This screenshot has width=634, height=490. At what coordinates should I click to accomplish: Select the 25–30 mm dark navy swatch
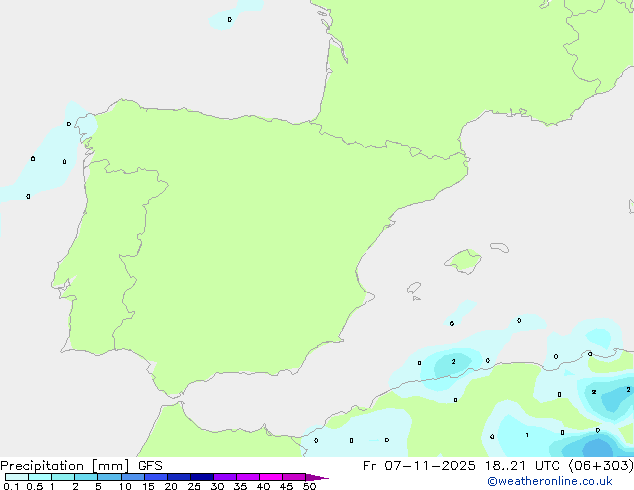point(202,477)
